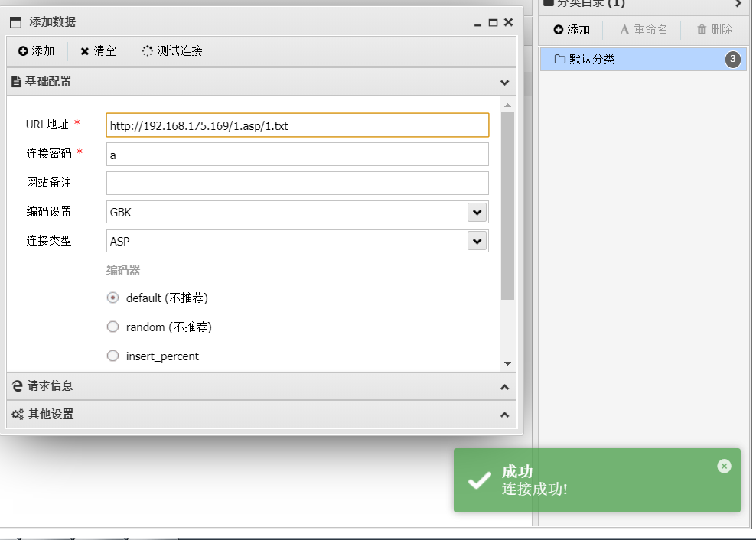Click the form scrollbar up arrow
756x540 pixels.
pyautogui.click(x=507, y=105)
